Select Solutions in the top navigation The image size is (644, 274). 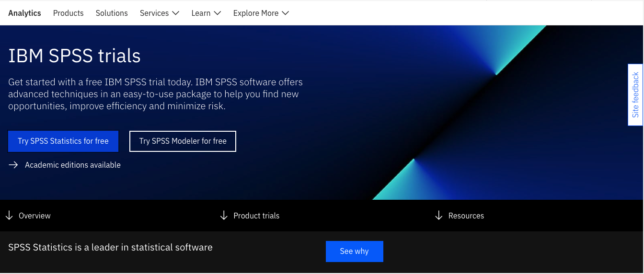(x=112, y=13)
